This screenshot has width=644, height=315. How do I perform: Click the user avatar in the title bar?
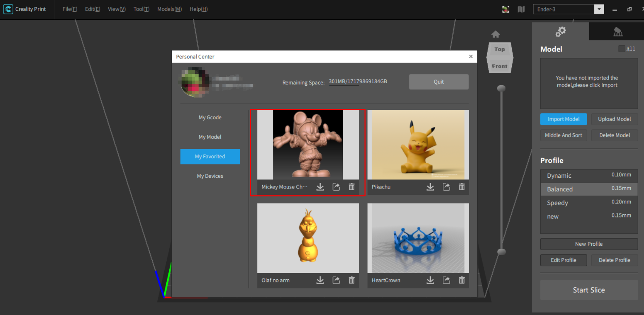(506, 9)
